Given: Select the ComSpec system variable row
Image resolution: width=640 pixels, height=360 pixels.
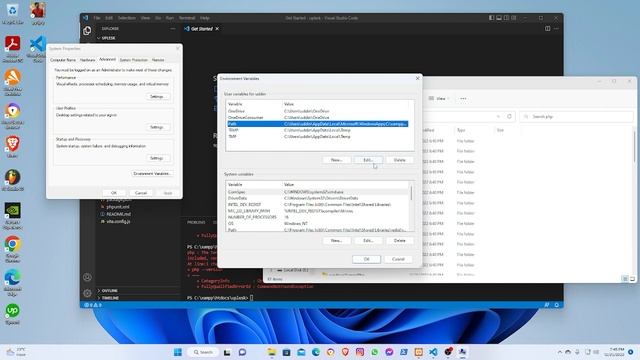Looking at the screenshot, I should point(318,192).
